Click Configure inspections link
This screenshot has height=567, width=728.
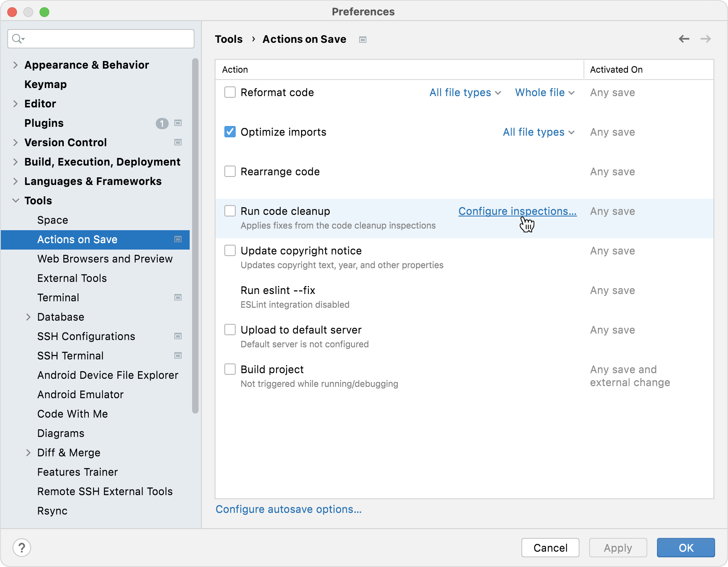pyautogui.click(x=517, y=211)
